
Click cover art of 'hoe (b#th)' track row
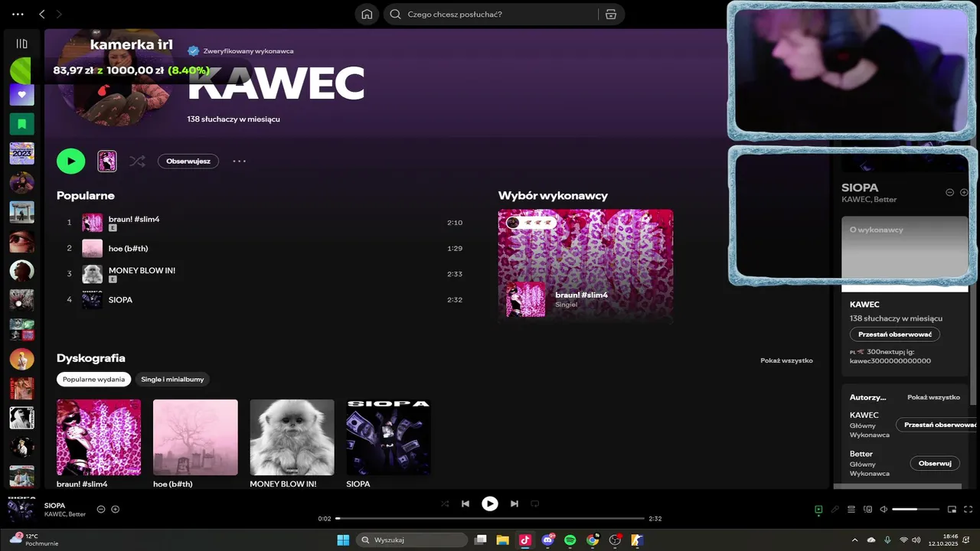[92, 248]
